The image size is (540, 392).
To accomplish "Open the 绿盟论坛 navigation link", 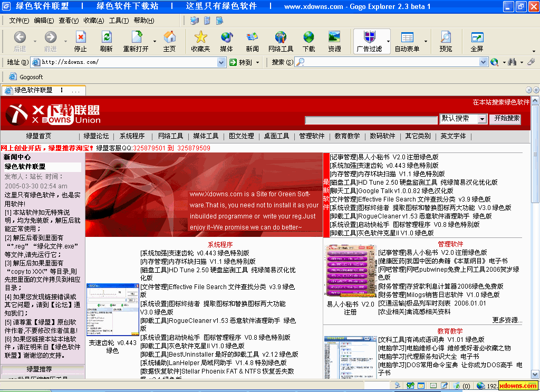I will [x=96, y=136].
